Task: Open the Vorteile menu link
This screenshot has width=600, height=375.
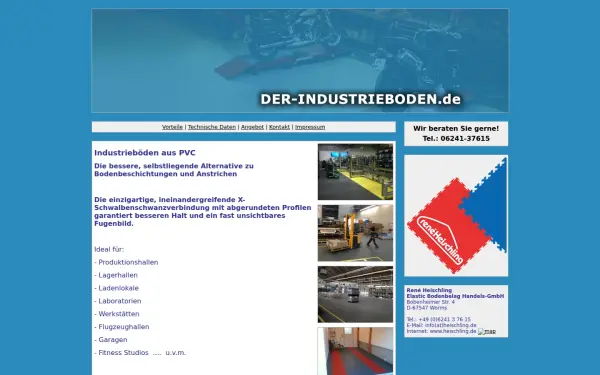Action: click(172, 127)
